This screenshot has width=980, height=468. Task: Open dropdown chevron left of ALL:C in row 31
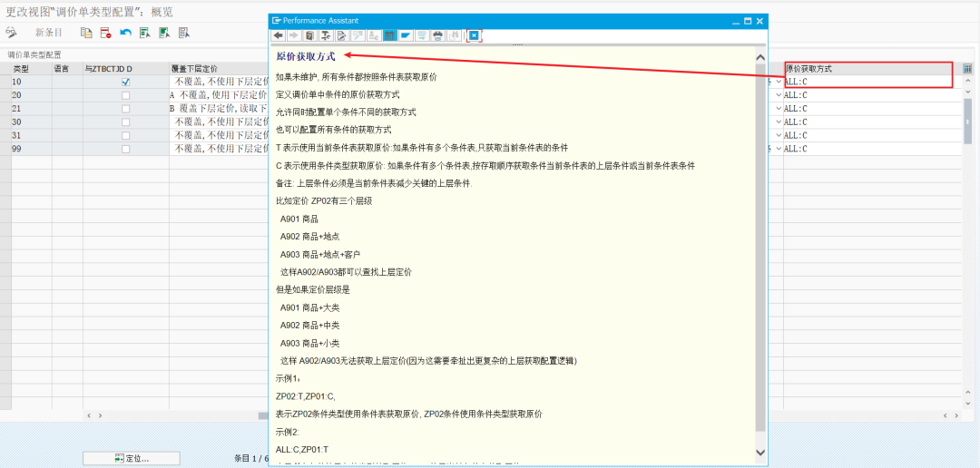pos(779,135)
